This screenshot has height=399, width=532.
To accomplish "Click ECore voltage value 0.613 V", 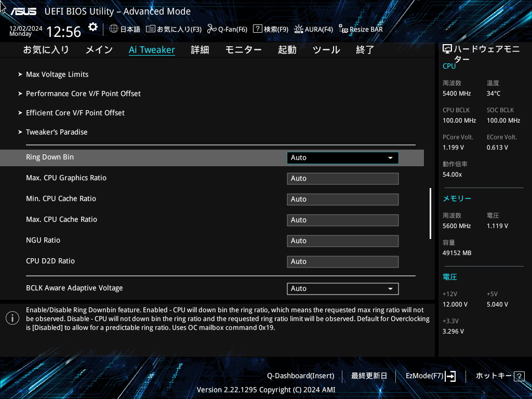I will pos(497,148).
